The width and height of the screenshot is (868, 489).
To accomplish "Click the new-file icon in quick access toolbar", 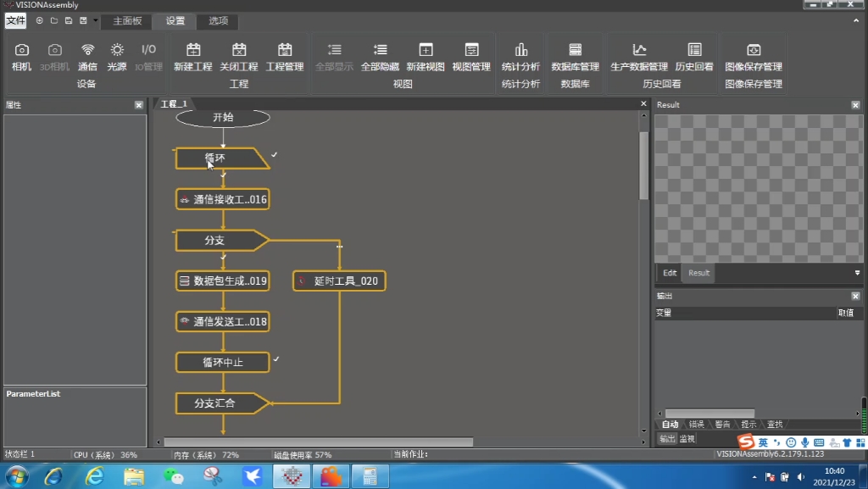I will click(x=39, y=20).
